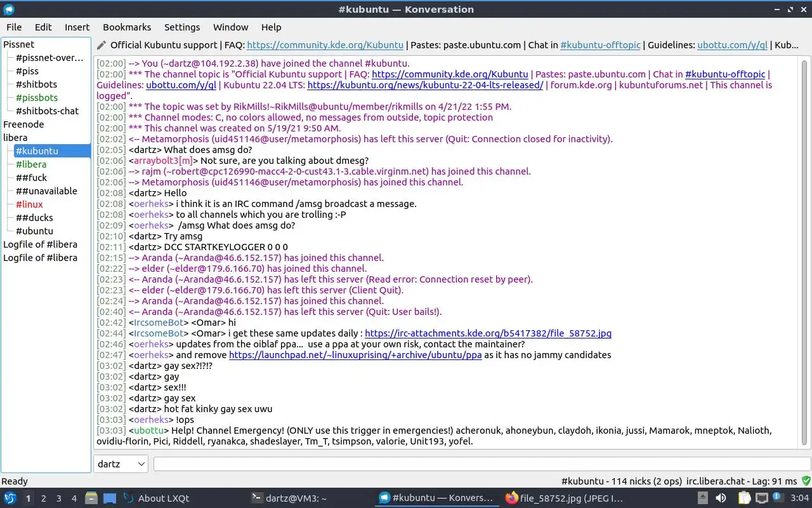Open the Window menu
This screenshot has width=812, height=508.
[x=230, y=27]
